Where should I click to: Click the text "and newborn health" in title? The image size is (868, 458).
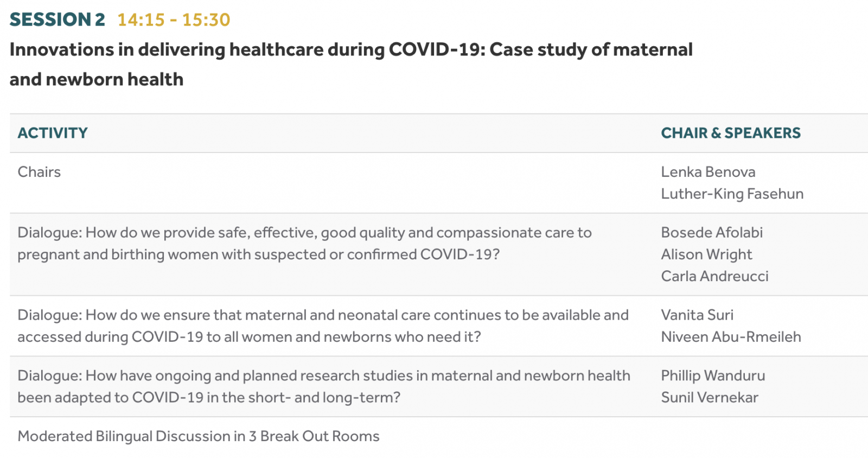pyautogui.click(x=97, y=80)
